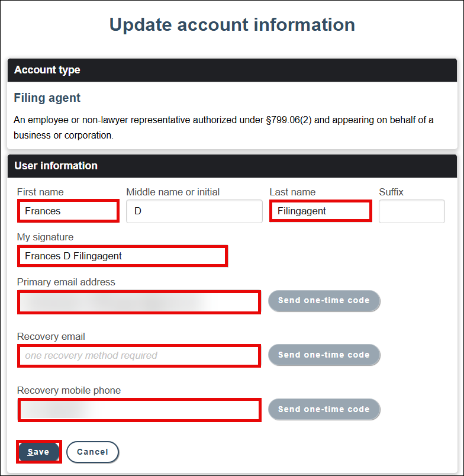Click the First name field label
The width and height of the screenshot is (464, 476).
(x=38, y=192)
